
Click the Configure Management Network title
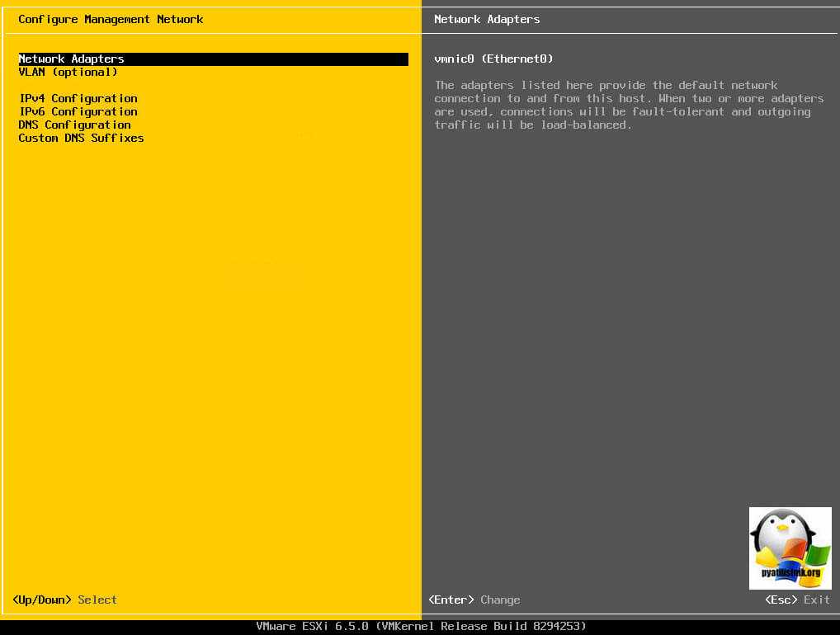(111, 19)
